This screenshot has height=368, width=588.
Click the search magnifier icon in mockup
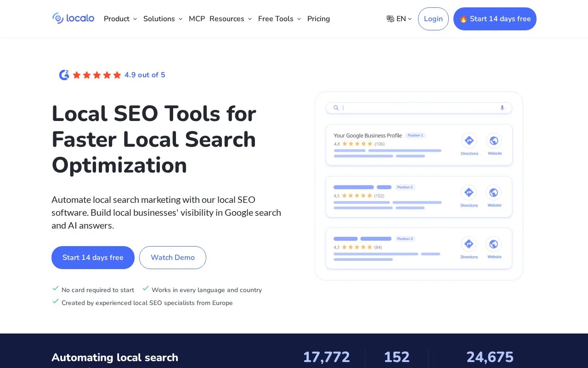(336, 108)
